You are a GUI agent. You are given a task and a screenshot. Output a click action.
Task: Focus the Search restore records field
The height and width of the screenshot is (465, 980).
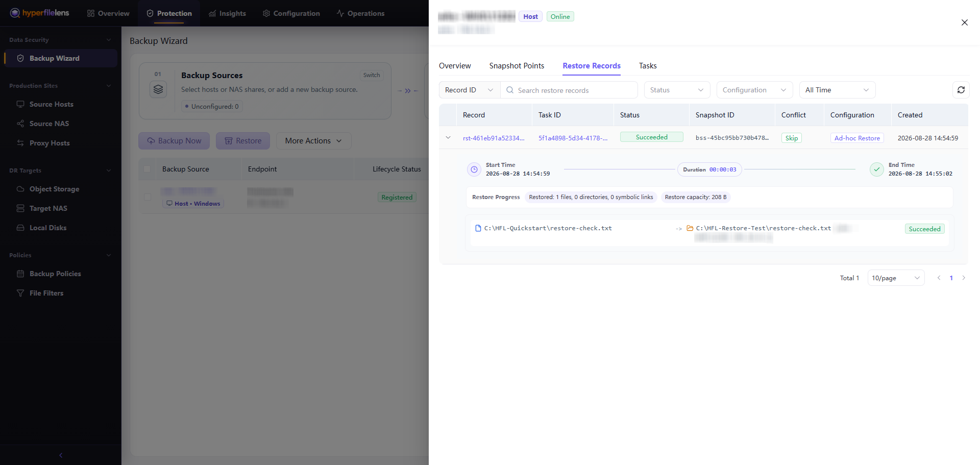point(569,90)
